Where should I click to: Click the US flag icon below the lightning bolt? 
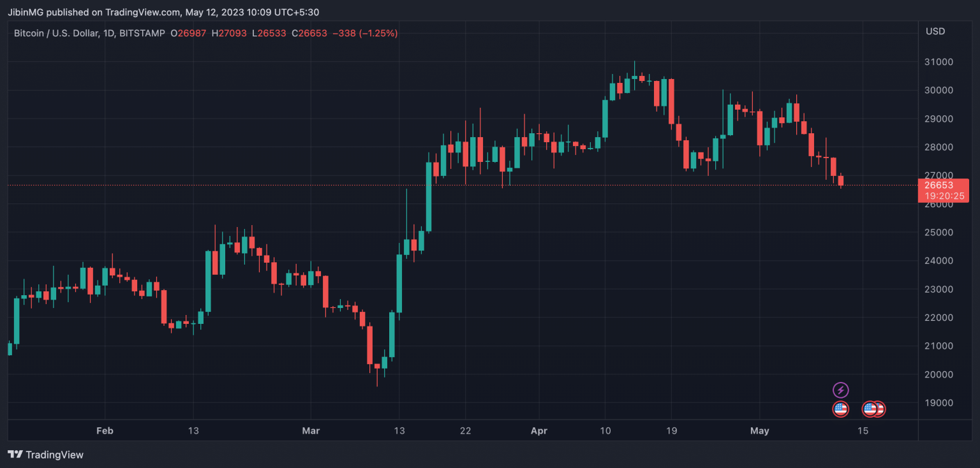pyautogui.click(x=841, y=409)
